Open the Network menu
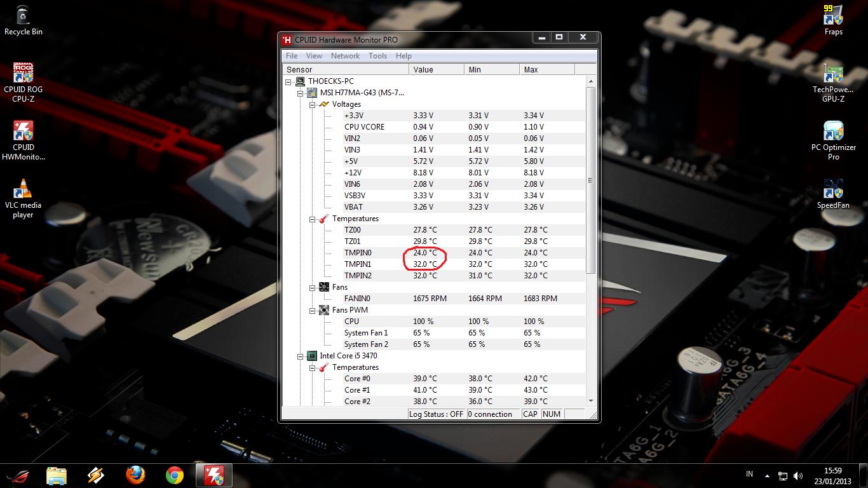Image resolution: width=868 pixels, height=488 pixels. click(x=345, y=56)
